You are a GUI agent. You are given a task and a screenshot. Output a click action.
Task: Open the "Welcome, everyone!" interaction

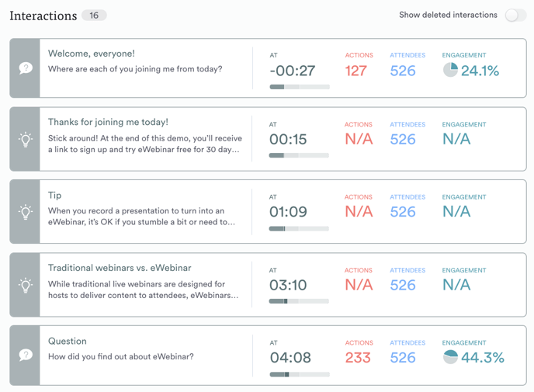pyautogui.click(x=92, y=54)
